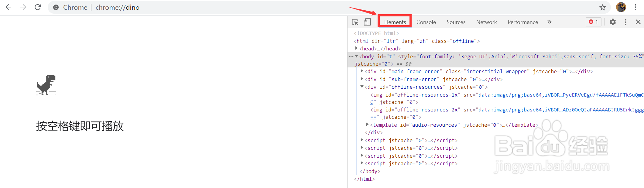
Task: Open the DevTools error count badge
Action: click(594, 22)
